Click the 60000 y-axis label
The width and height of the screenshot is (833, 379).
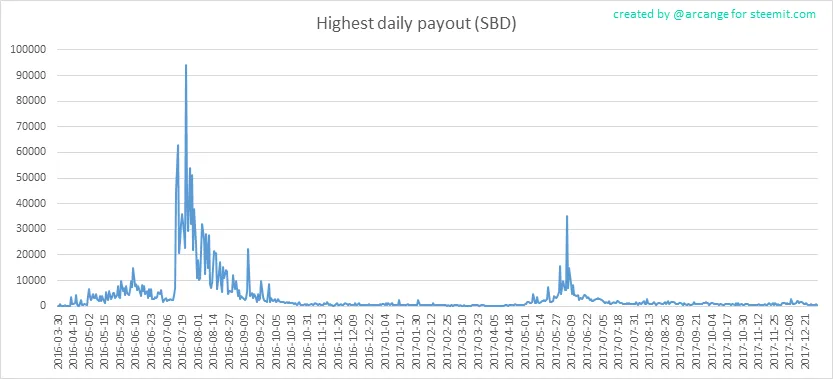(31, 152)
